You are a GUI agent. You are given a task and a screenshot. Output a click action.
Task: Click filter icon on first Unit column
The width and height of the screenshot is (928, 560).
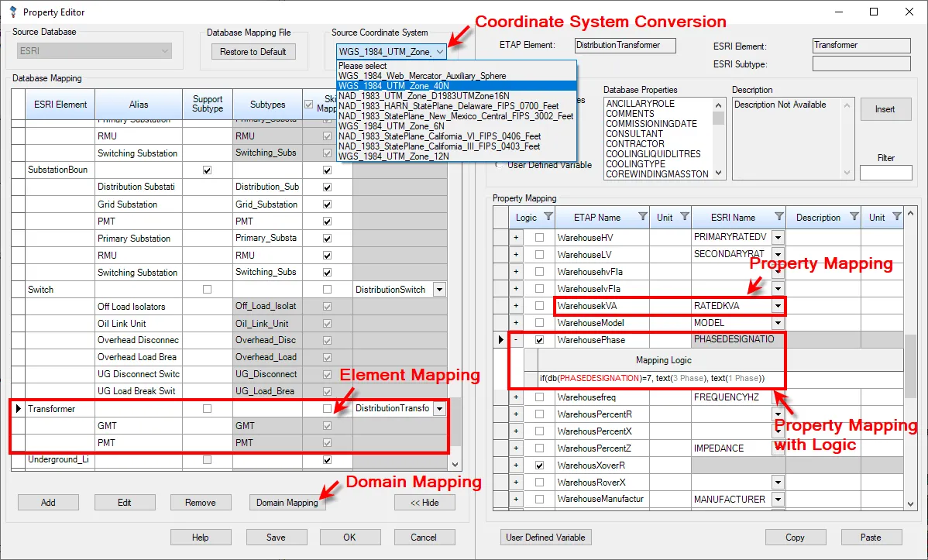point(684,217)
